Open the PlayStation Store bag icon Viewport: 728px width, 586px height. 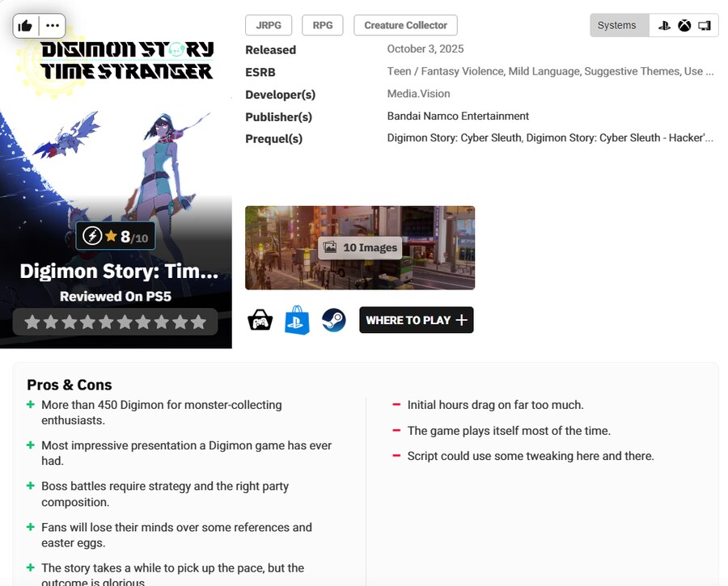[297, 320]
